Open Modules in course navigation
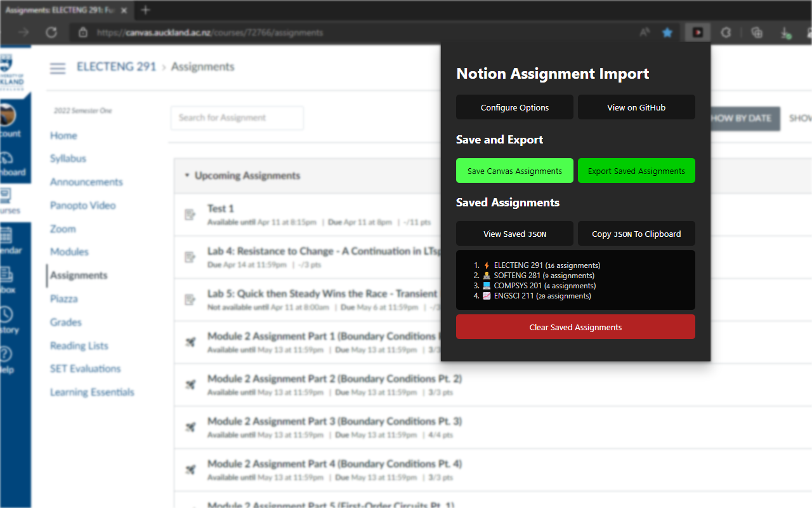The height and width of the screenshot is (508, 812). [x=69, y=252]
